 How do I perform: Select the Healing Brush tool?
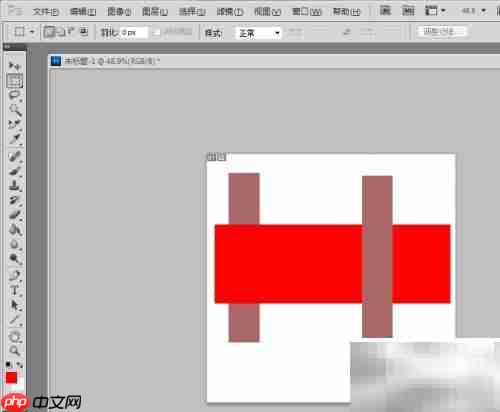coord(15,156)
